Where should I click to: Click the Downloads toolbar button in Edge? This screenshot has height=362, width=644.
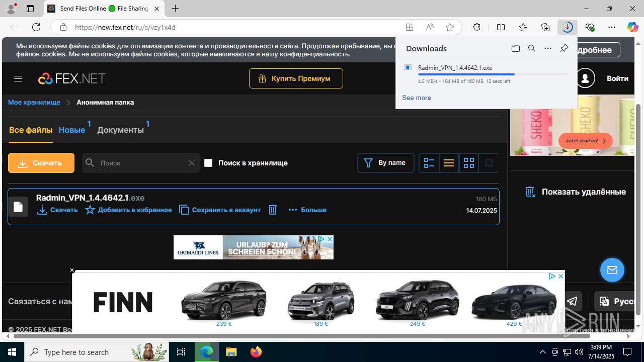tap(568, 27)
